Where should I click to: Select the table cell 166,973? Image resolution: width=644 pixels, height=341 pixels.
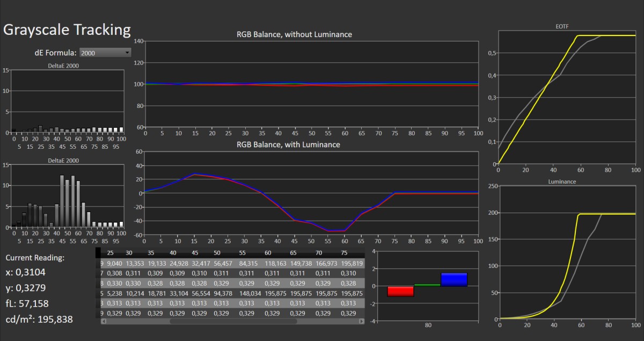(326, 263)
